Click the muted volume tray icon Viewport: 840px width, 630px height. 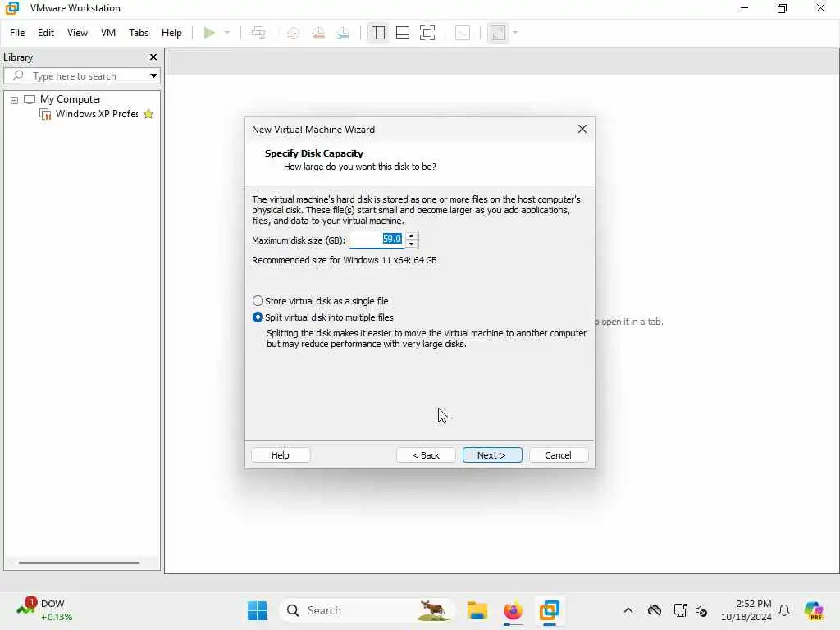coord(702,610)
